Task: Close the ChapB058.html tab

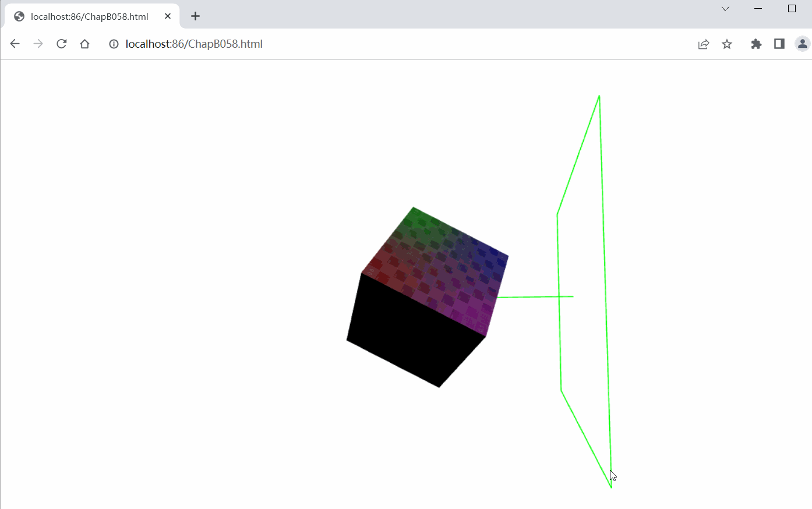Action: coord(167,16)
